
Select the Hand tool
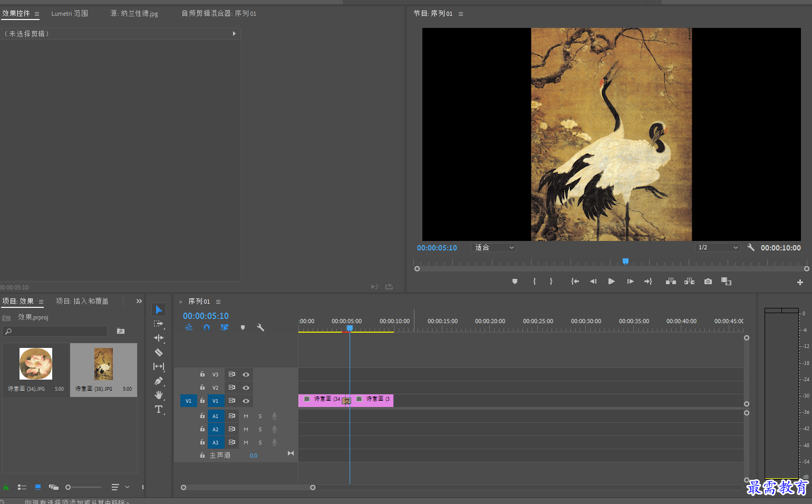[x=159, y=395]
